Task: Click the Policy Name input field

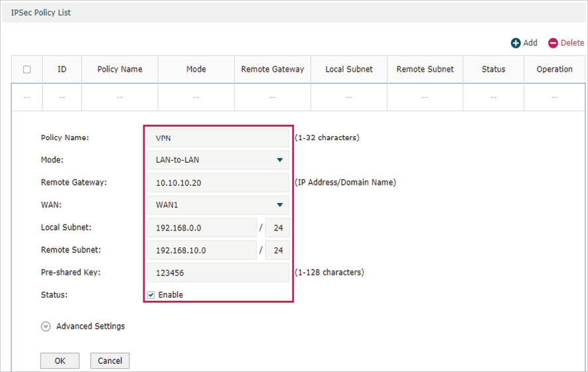Action: click(x=218, y=138)
